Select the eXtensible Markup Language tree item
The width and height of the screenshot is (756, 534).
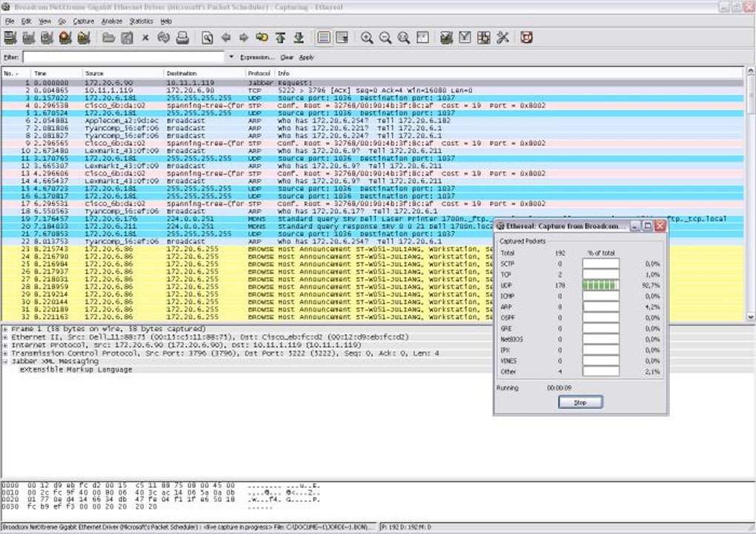point(76,370)
